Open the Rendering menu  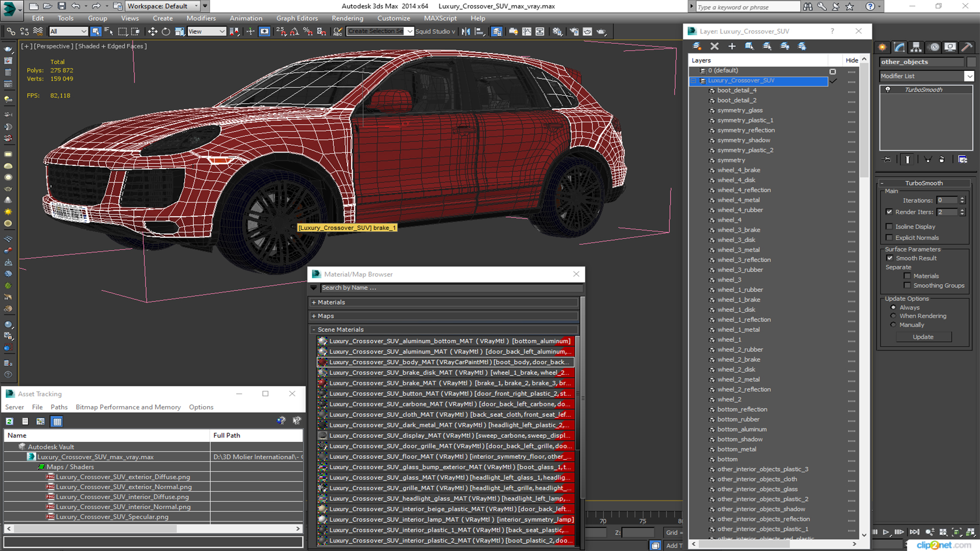pos(347,18)
